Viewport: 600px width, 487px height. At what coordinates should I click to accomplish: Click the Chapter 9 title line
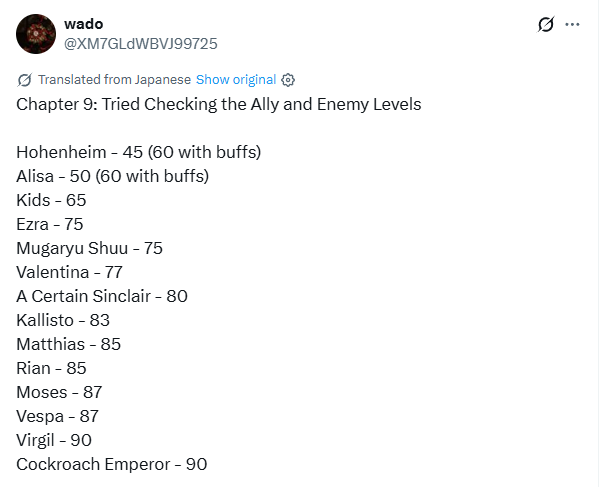pos(218,104)
